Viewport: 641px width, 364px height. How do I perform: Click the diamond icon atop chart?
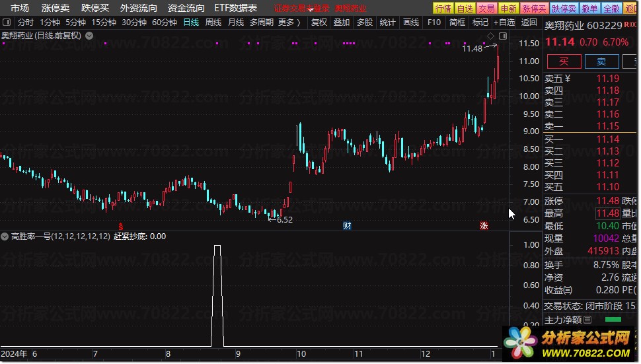pyautogui.click(x=490, y=36)
